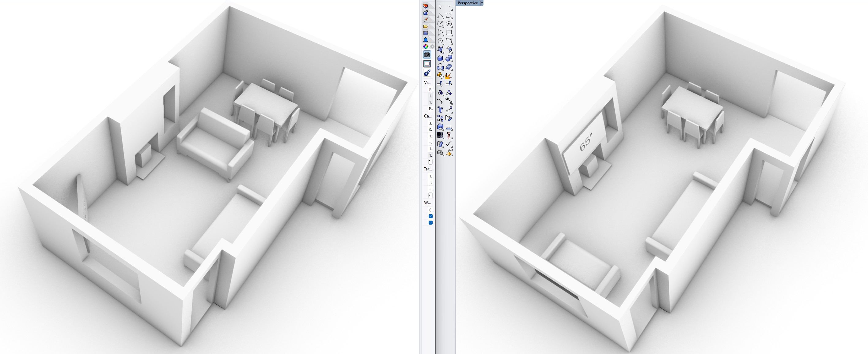Collapse the Target section header

pyautogui.click(x=428, y=169)
